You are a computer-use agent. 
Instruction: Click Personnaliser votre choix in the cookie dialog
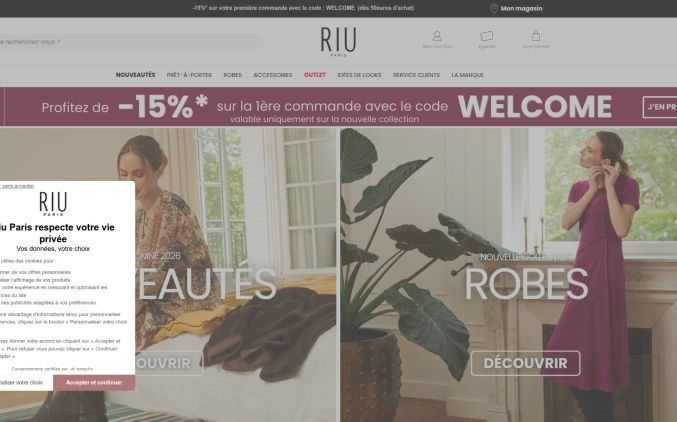(24, 383)
